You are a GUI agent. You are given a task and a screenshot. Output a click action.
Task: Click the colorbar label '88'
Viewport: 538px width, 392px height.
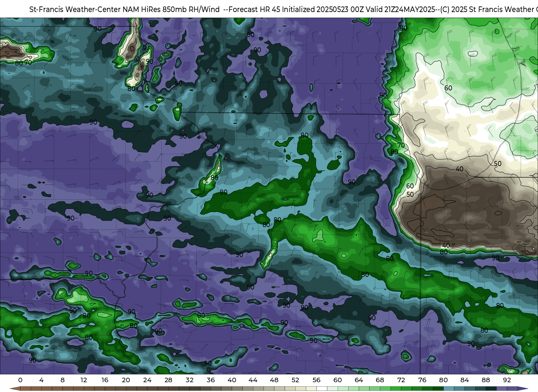(486, 380)
